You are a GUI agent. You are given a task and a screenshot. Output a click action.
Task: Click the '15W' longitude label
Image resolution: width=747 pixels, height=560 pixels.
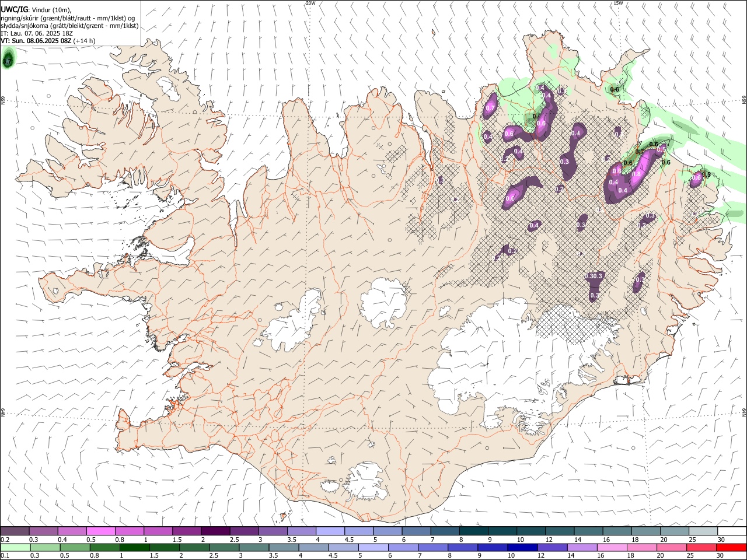click(x=618, y=3)
